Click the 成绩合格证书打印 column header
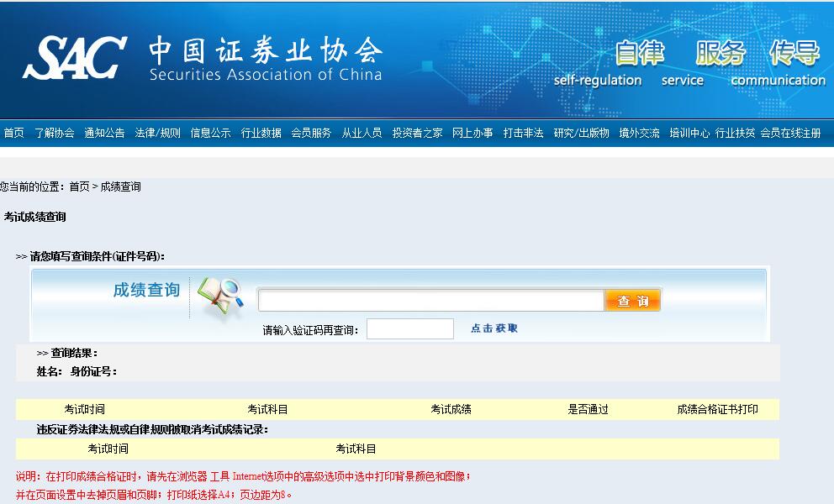This screenshot has width=834, height=504. tap(717, 409)
